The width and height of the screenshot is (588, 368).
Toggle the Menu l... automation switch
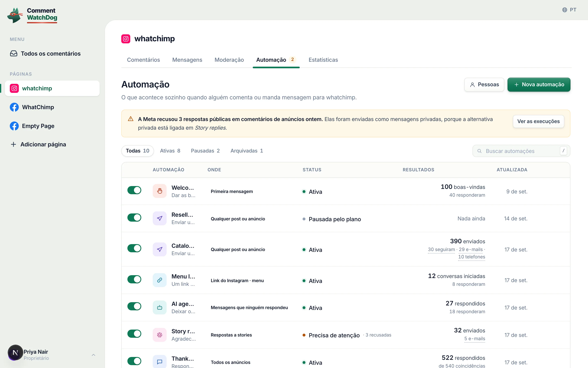(x=134, y=279)
